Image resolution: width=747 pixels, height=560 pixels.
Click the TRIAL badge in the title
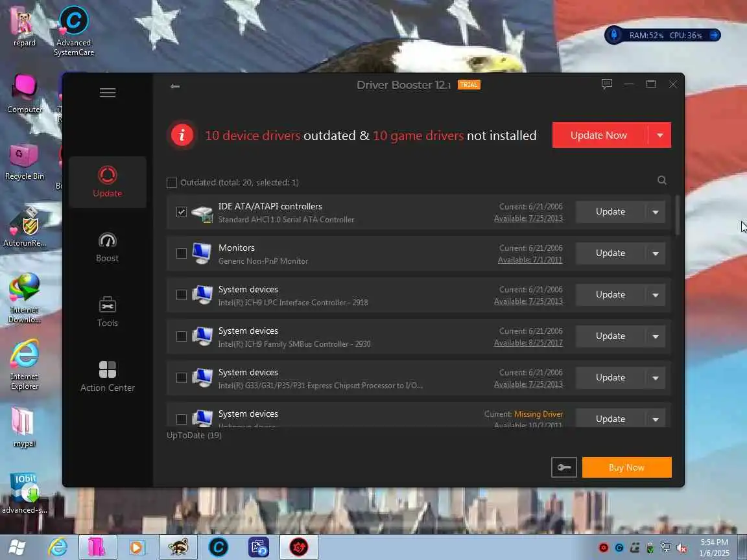469,85
